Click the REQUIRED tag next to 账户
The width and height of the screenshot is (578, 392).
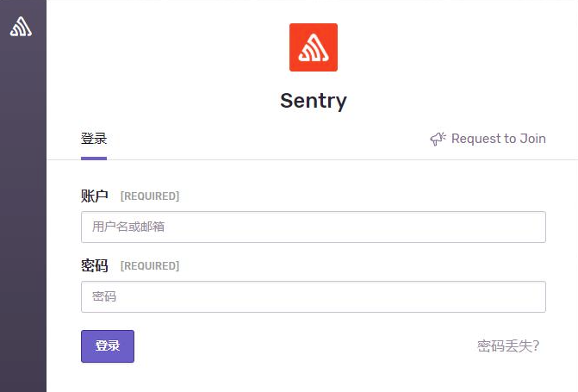click(x=150, y=196)
